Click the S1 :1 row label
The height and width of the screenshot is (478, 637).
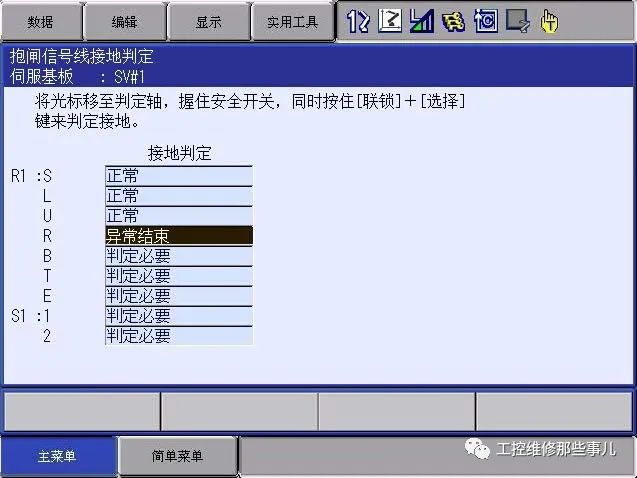click(30, 316)
